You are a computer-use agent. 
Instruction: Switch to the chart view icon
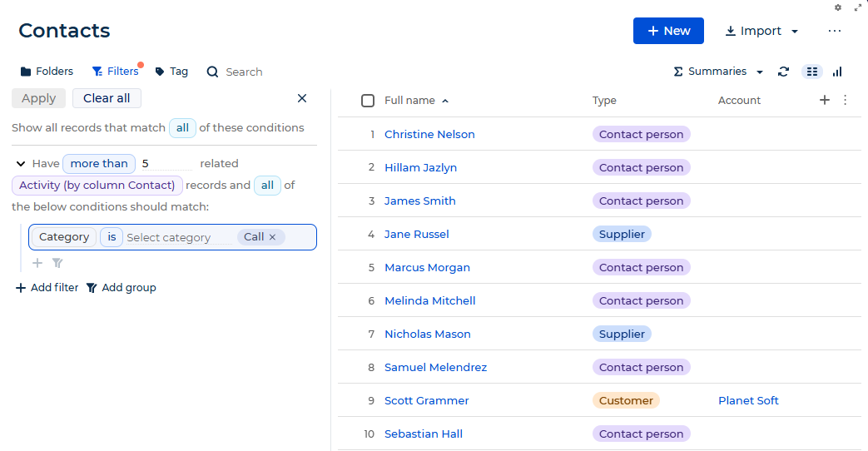point(837,72)
